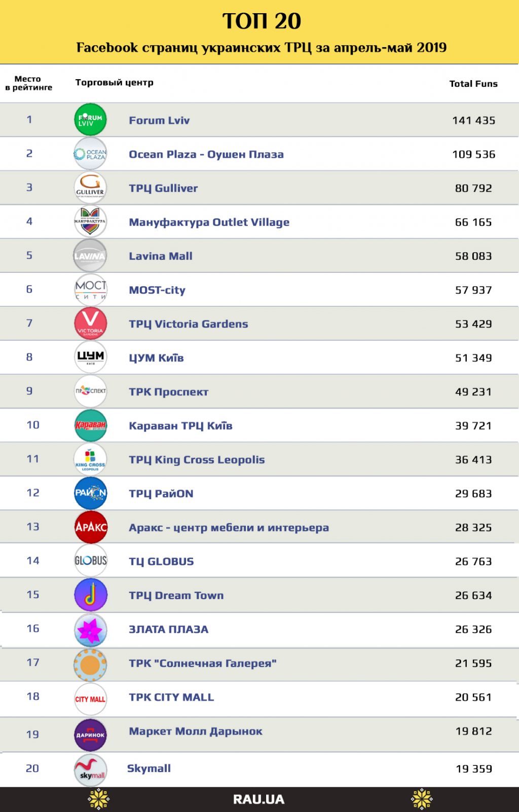Click the Forum Lviv green logo
This screenshot has height=812, width=519.
pos(90,120)
